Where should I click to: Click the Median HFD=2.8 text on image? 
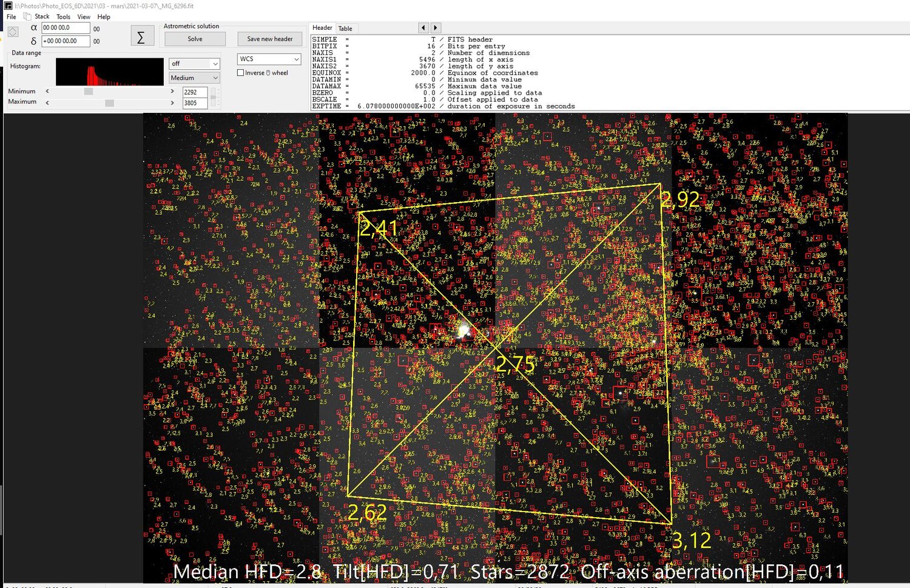pos(248,572)
